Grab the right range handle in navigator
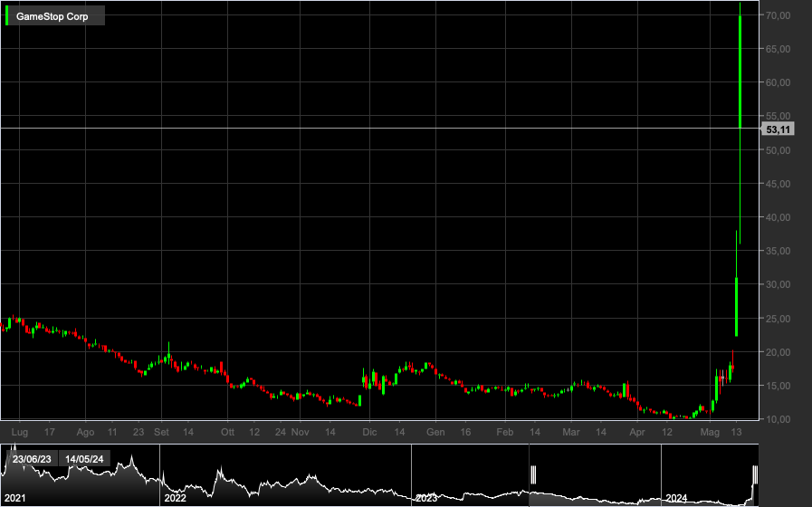 pos(755,474)
